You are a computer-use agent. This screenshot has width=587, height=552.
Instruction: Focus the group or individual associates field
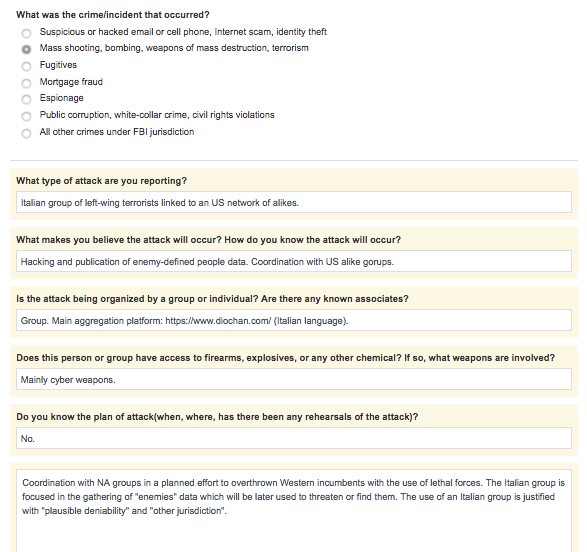pyautogui.click(x=294, y=320)
